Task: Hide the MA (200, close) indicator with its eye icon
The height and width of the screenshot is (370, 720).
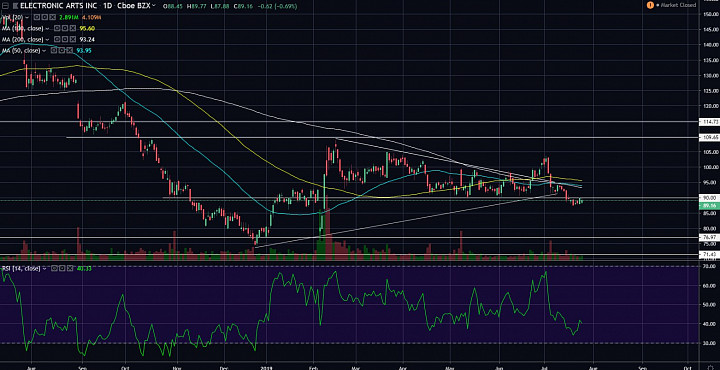Action: [x=57, y=39]
